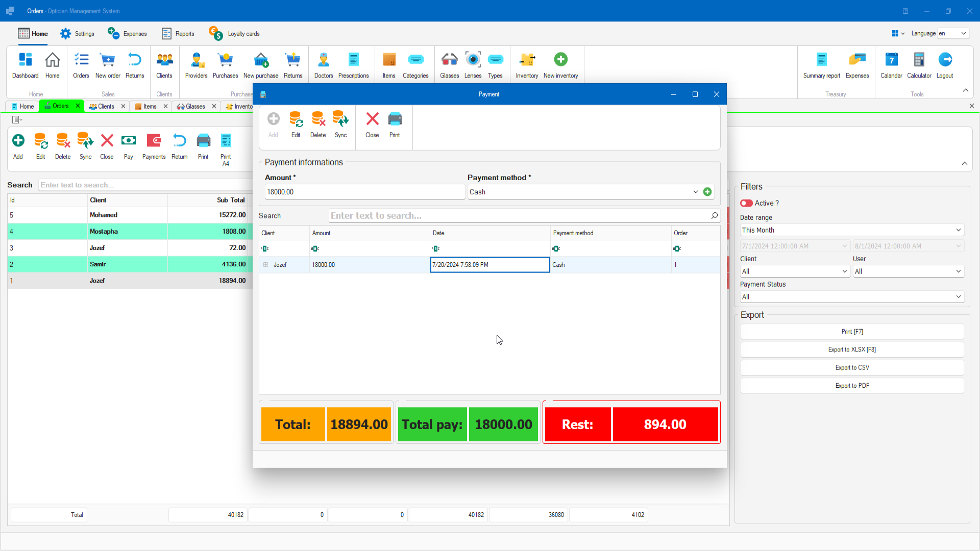The image size is (980, 551).
Task: Click the Print icon in the Payment toolbar
Action: tap(395, 122)
